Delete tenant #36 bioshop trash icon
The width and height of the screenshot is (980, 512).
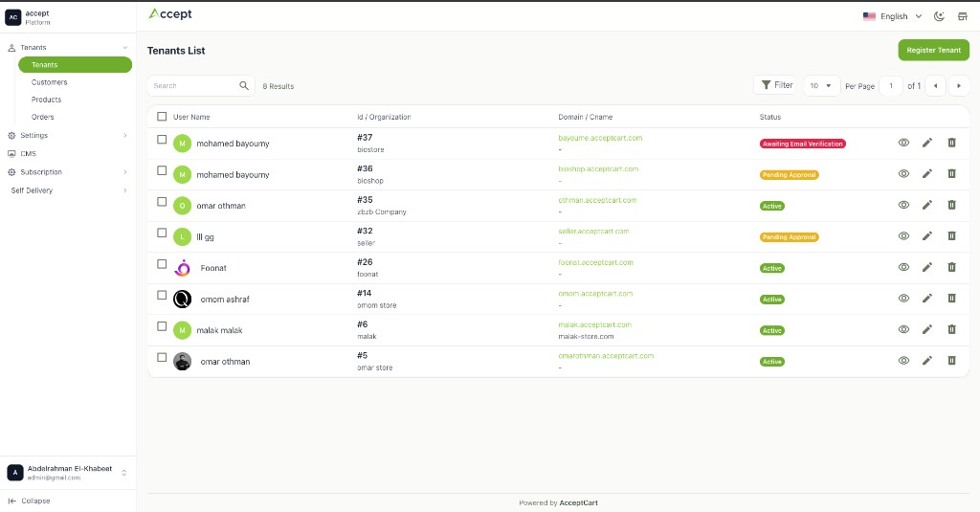click(x=952, y=174)
